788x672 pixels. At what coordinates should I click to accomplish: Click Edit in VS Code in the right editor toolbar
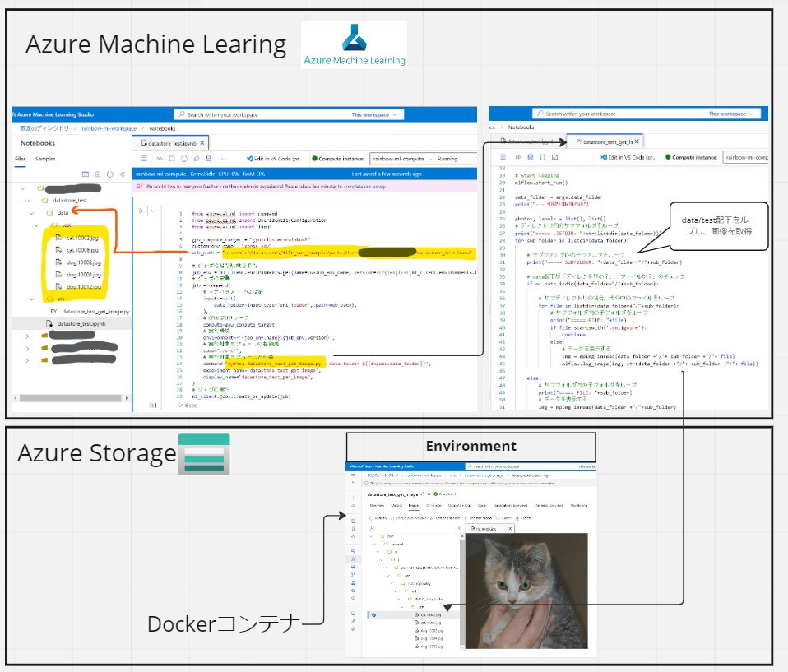628,157
